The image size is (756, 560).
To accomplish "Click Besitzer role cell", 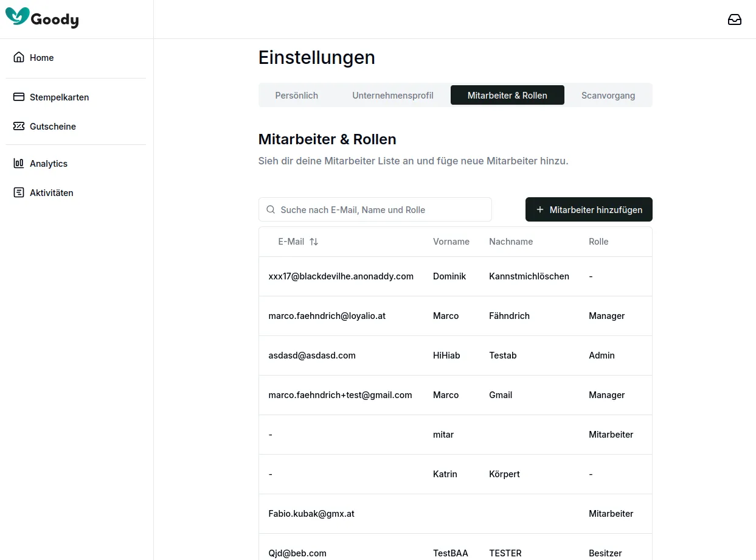I will tap(605, 553).
